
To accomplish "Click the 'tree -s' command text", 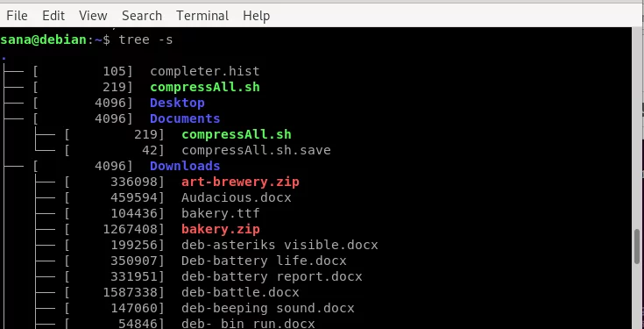I will click(x=145, y=39).
